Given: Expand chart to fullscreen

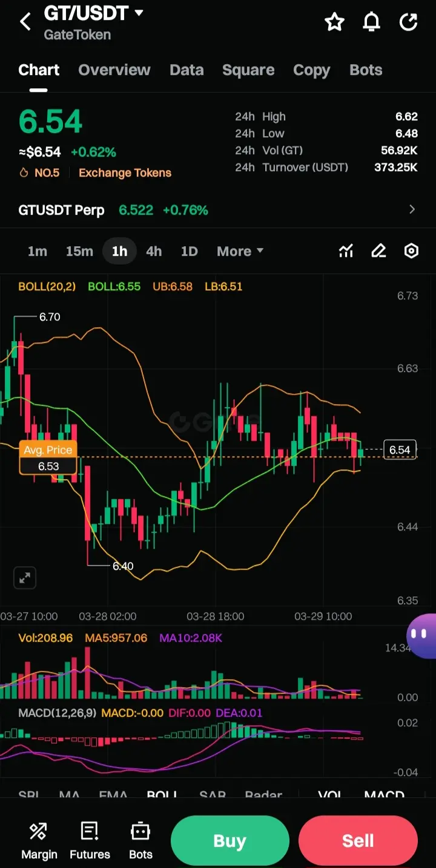Looking at the screenshot, I should click(25, 578).
